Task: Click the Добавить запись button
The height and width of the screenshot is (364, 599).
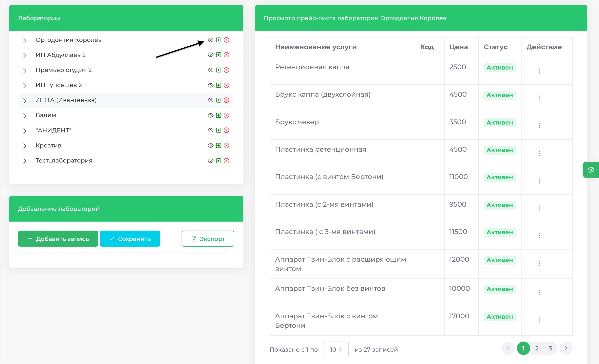Action: (x=58, y=239)
